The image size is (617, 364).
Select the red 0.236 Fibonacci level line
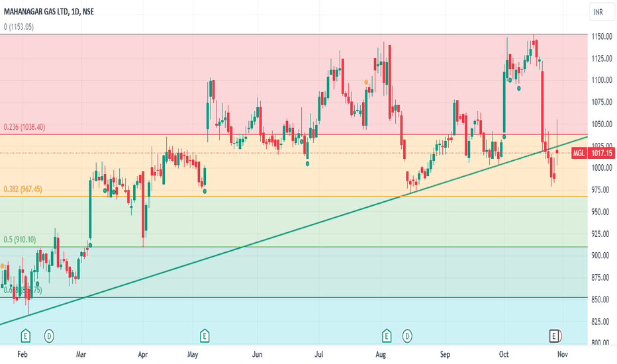pos(293,134)
